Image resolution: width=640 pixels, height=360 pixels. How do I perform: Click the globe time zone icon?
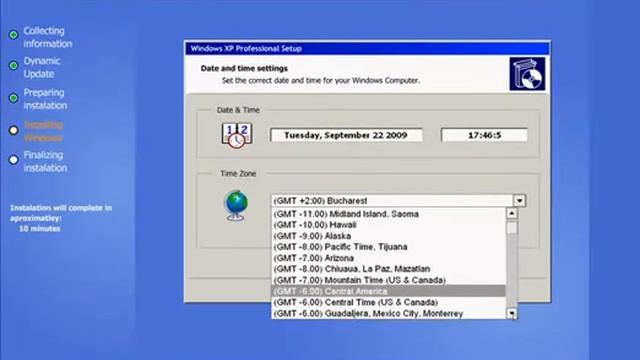coord(236,205)
